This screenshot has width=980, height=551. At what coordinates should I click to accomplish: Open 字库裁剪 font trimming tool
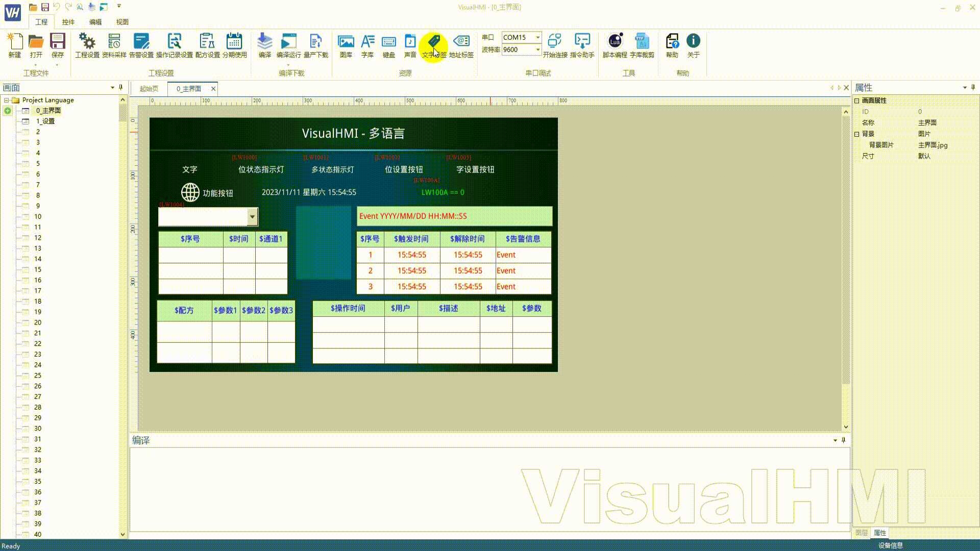642,45
